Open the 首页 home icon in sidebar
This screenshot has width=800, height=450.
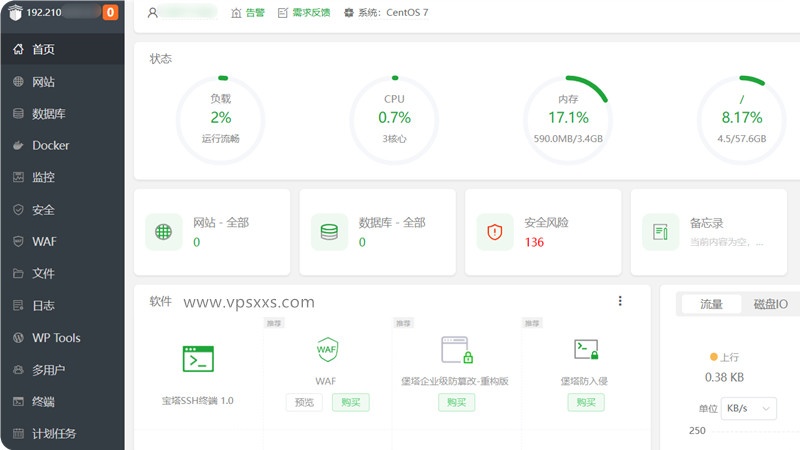(18, 49)
